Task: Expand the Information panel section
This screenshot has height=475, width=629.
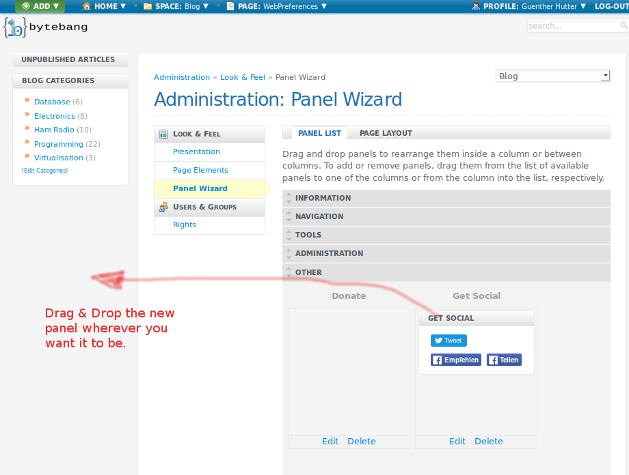Action: (446, 198)
